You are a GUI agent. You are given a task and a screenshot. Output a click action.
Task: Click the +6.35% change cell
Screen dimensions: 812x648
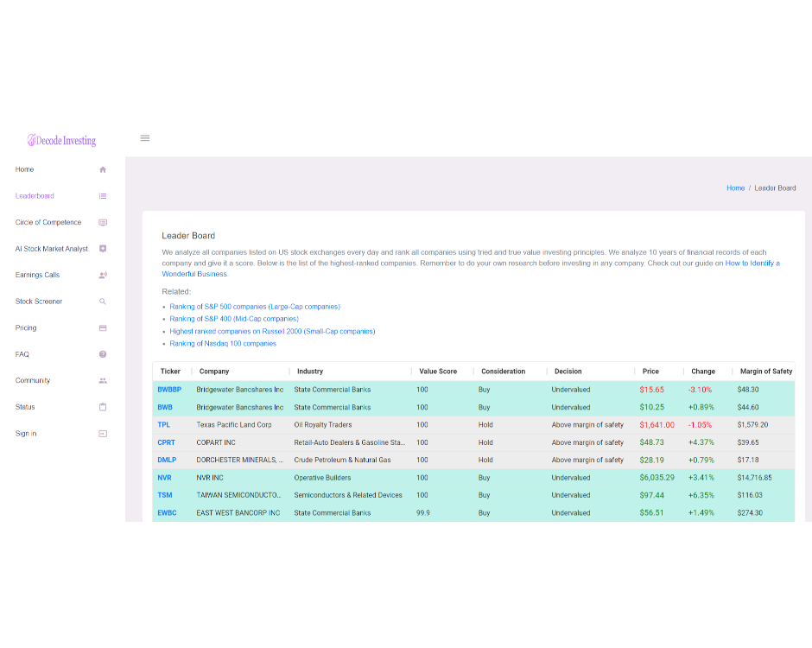pos(701,495)
